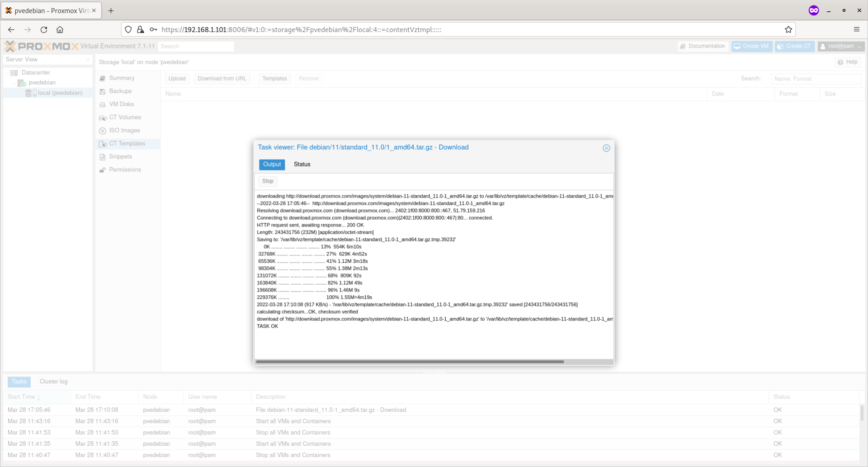Viewport: 868px width, 467px height.
Task: Close the Task viewer dialog
Action: point(606,148)
